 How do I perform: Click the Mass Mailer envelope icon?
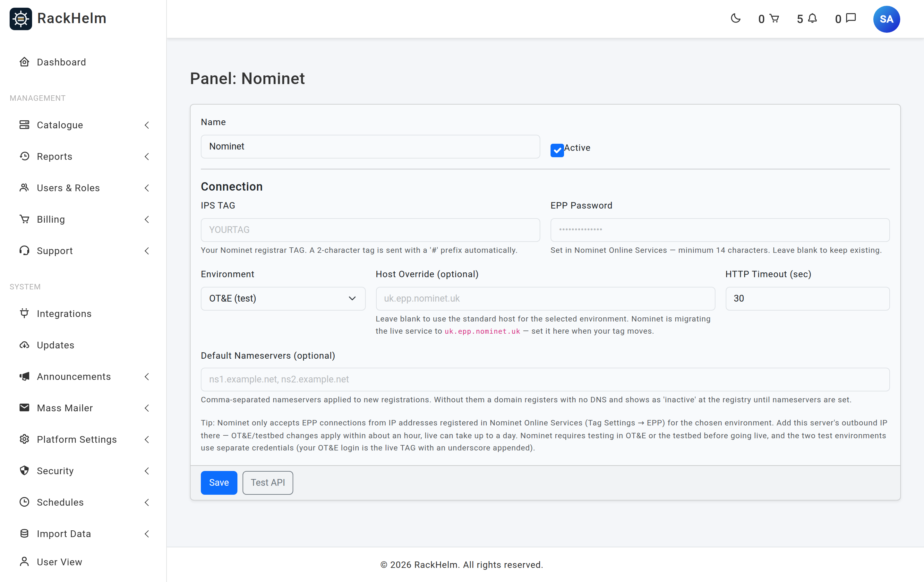tap(24, 407)
